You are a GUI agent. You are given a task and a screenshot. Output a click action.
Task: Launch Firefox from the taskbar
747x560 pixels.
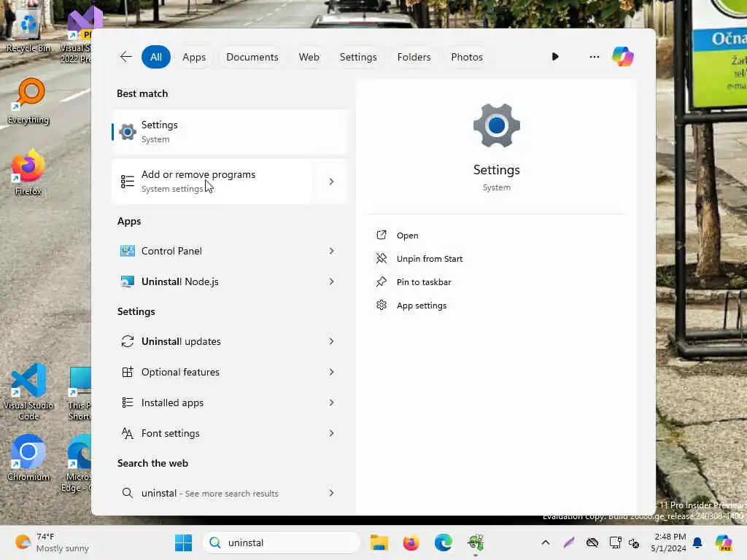click(411, 542)
